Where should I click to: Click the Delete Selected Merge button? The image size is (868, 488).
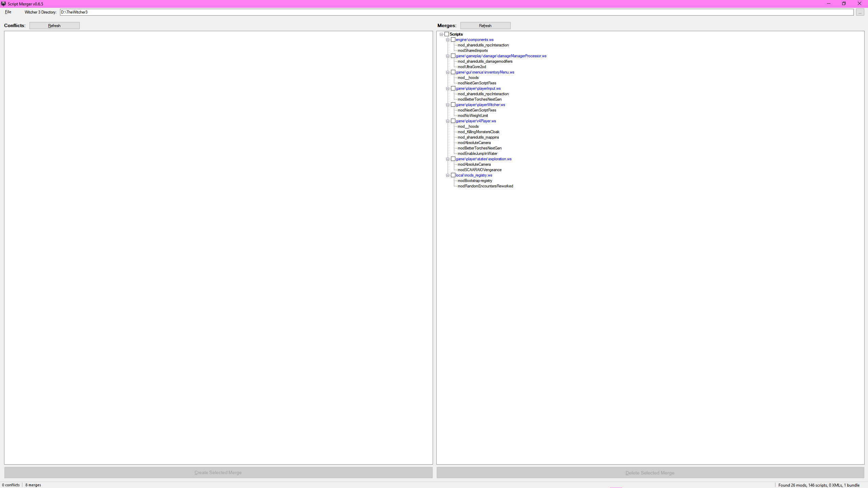pyautogui.click(x=650, y=473)
